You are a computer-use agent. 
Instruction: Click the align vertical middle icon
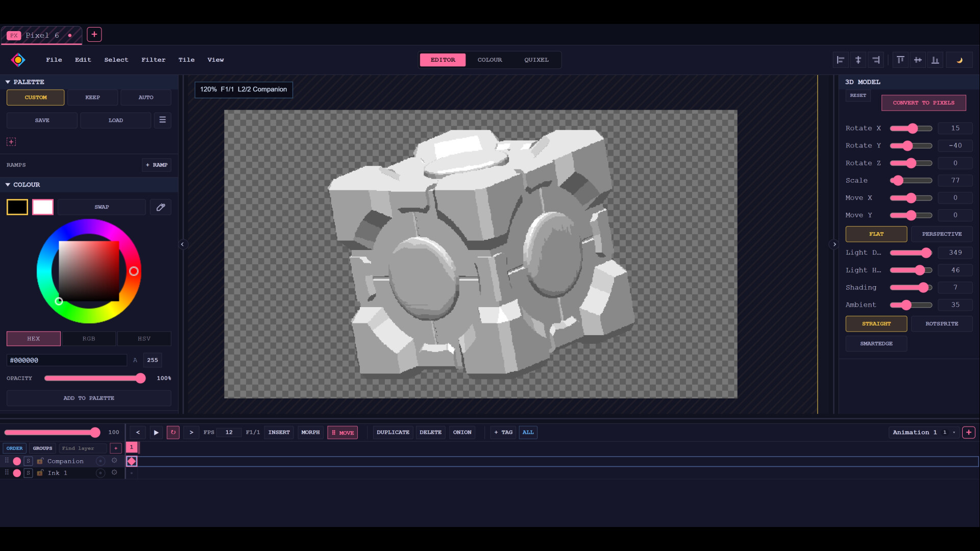coord(918,60)
